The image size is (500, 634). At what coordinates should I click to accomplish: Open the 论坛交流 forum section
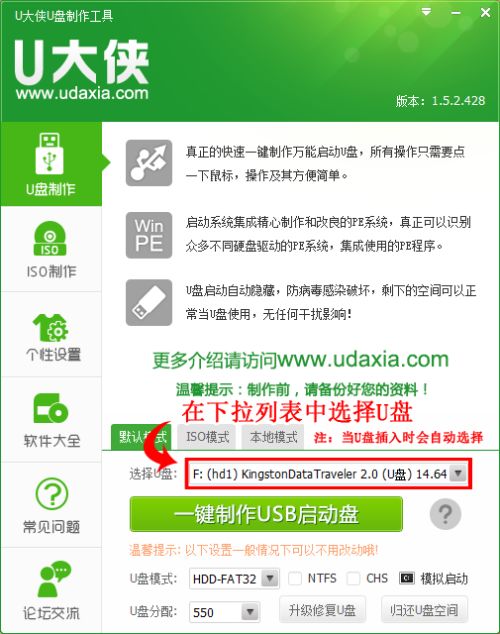pyautogui.click(x=51, y=590)
